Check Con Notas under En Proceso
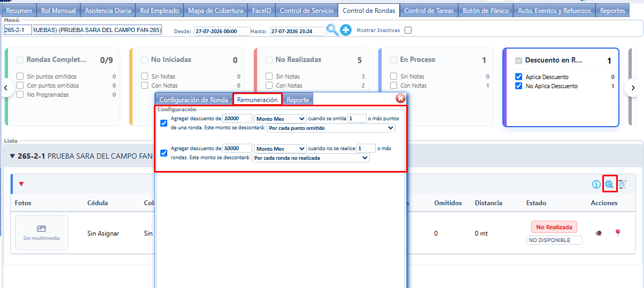 tap(393, 85)
